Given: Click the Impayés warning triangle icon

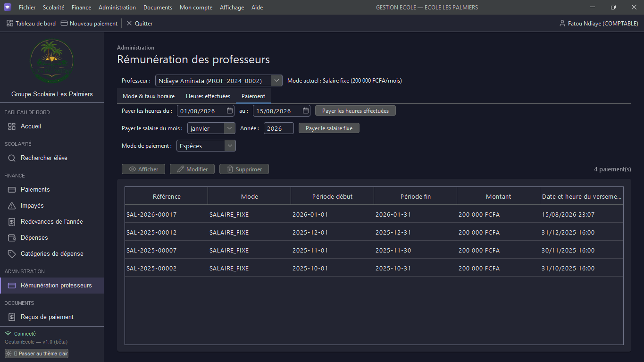Looking at the screenshot, I should pyautogui.click(x=12, y=206).
